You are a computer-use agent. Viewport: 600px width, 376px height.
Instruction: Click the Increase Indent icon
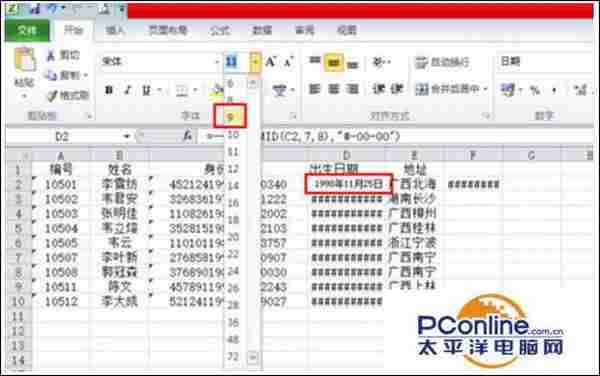(x=396, y=89)
